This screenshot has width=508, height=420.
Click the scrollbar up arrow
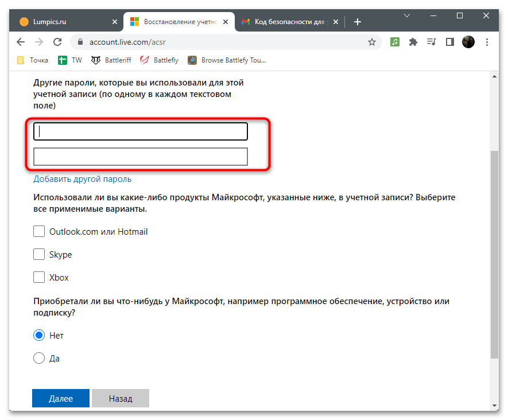pos(494,76)
